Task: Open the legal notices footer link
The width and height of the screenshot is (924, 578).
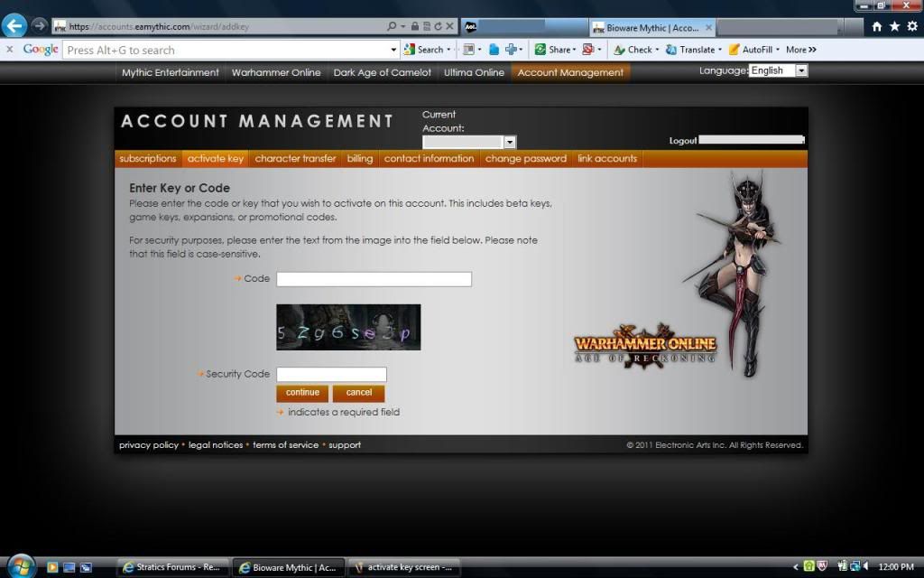Action: 215,445
